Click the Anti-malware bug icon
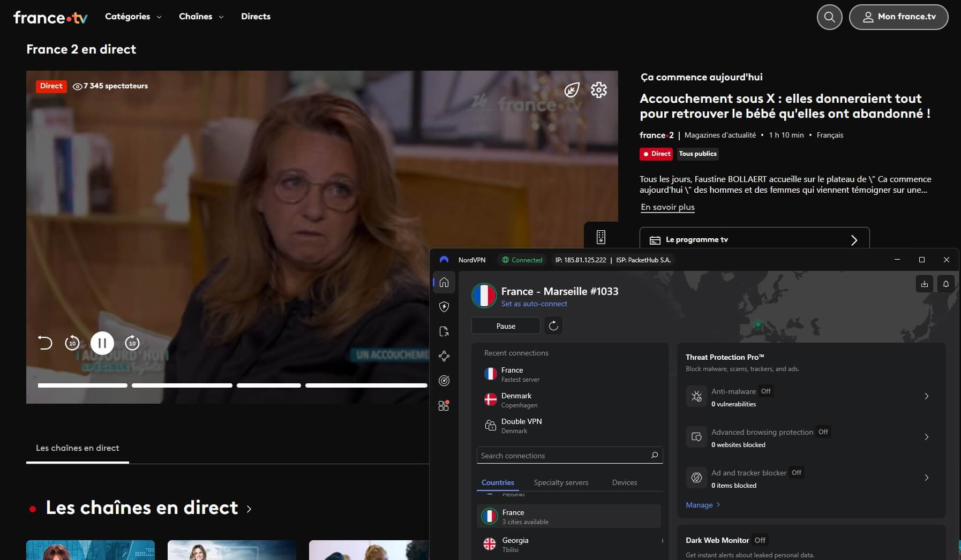This screenshot has height=560, width=961. coord(696,397)
